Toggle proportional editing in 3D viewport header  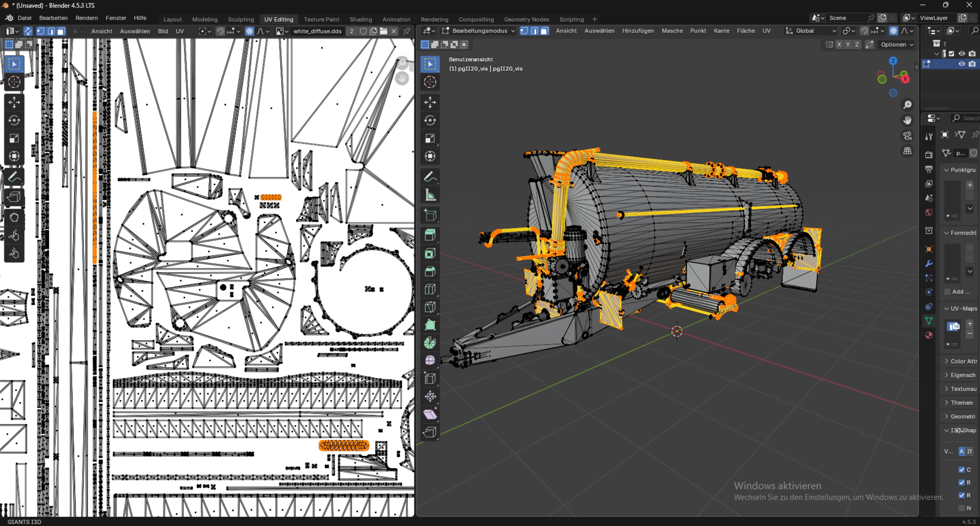(x=894, y=31)
